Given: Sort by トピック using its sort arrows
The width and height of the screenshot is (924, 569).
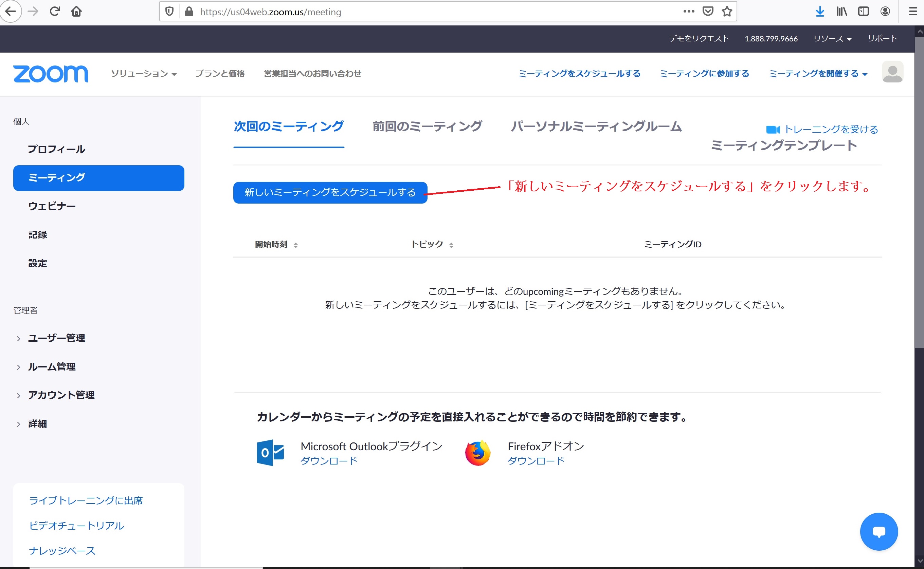Looking at the screenshot, I should (451, 245).
